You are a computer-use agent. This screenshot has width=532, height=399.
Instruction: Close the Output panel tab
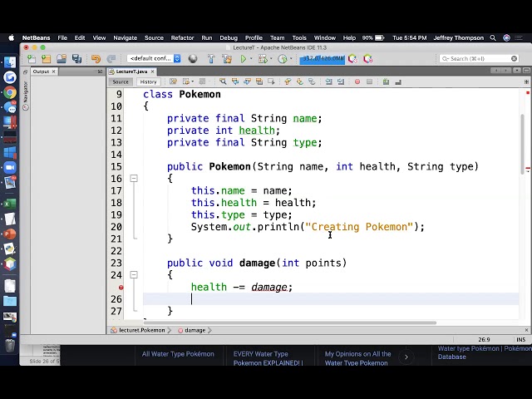coord(54,71)
